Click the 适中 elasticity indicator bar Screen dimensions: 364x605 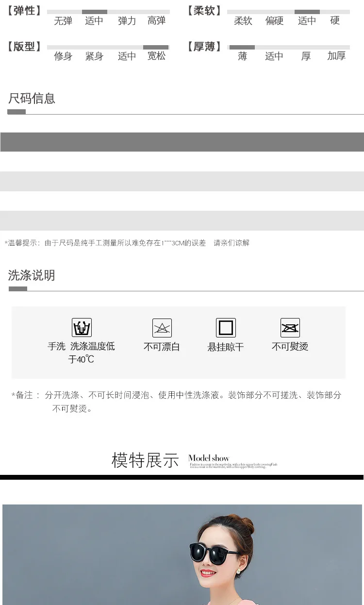tap(95, 12)
